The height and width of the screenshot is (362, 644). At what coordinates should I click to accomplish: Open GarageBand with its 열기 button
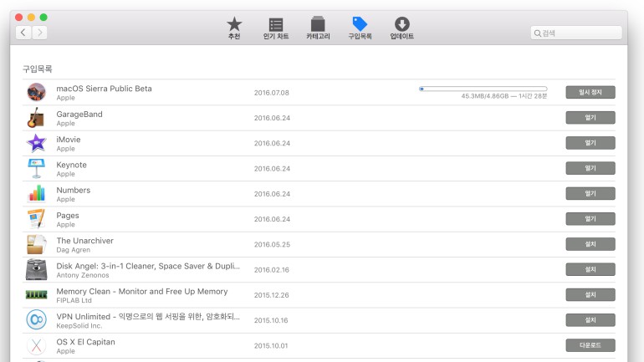pos(590,118)
